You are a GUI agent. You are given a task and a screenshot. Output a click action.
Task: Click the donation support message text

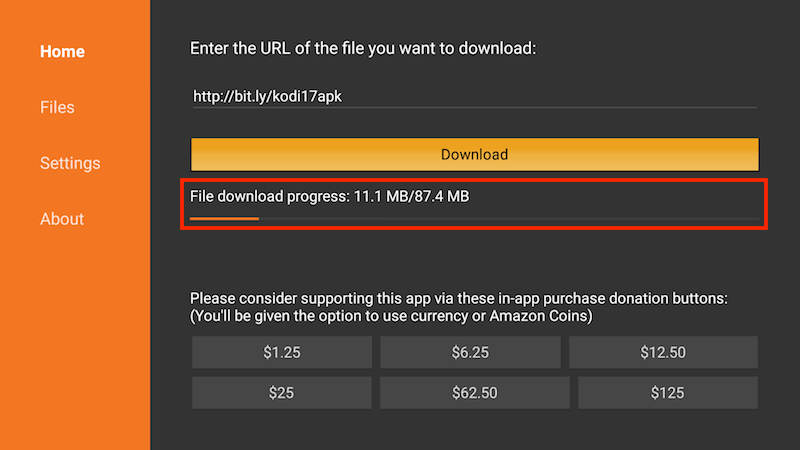pos(459,298)
